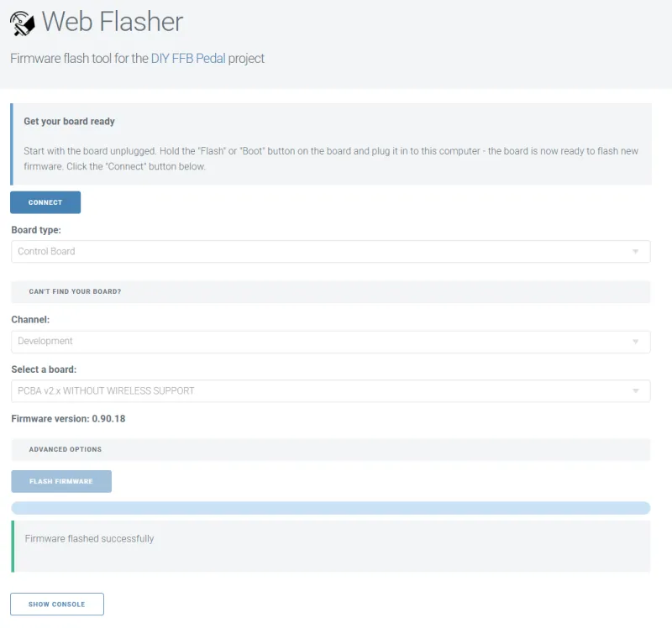
Task: Click the flashing progress bar
Action: 331,508
